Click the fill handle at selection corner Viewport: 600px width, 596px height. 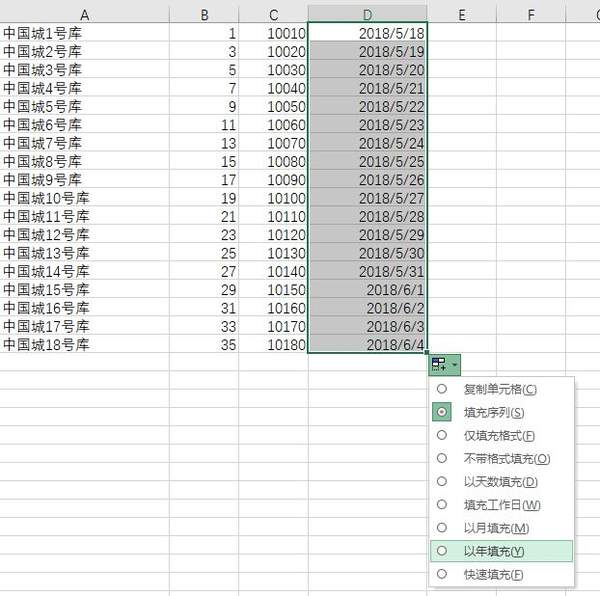click(x=427, y=353)
